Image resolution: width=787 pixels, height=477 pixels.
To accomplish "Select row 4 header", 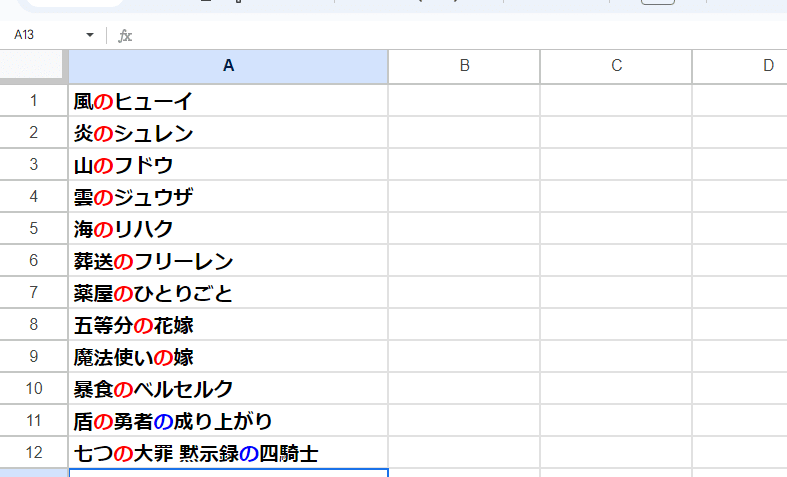I will [x=34, y=196].
